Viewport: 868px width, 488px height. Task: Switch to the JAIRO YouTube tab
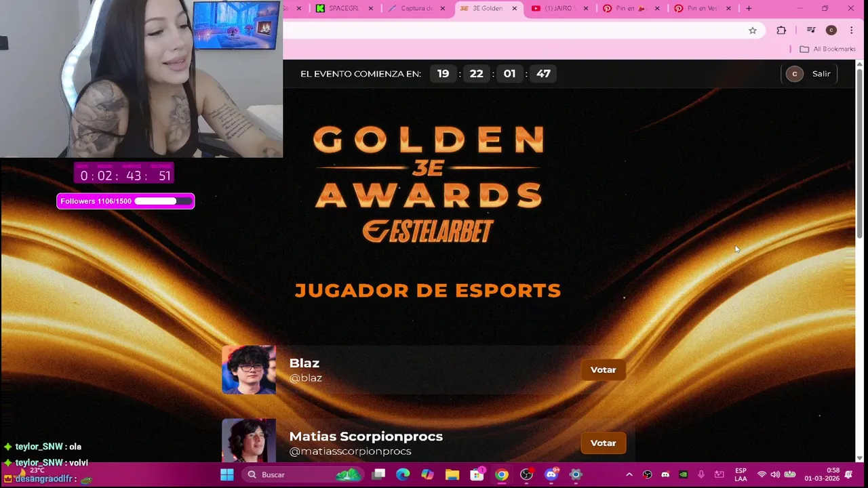coord(560,8)
